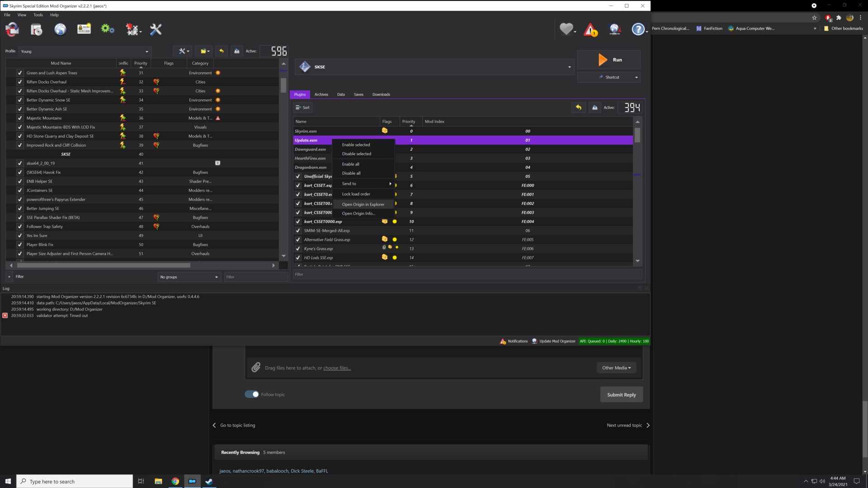868x488 pixels.
Task: Expand the Send to submenu
Action: pyautogui.click(x=363, y=183)
